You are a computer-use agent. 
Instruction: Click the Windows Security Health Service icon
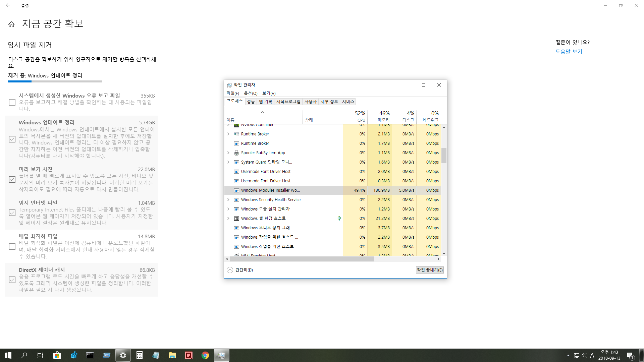pyautogui.click(x=236, y=200)
